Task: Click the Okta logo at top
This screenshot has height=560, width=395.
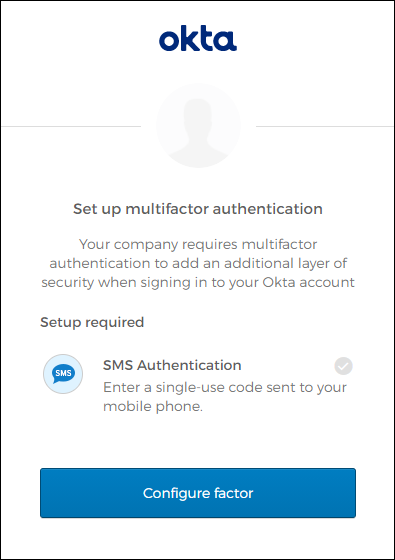Action: pyautogui.click(x=198, y=38)
